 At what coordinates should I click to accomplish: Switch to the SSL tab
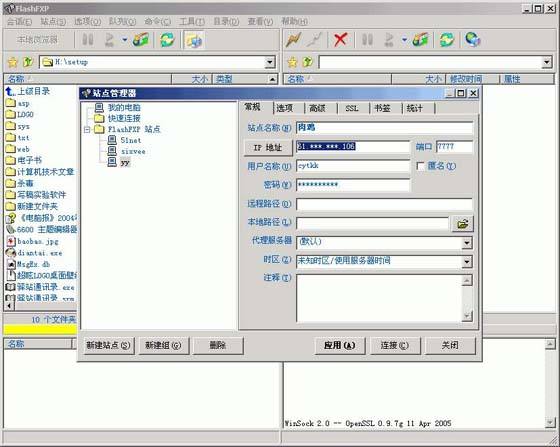[x=352, y=108]
